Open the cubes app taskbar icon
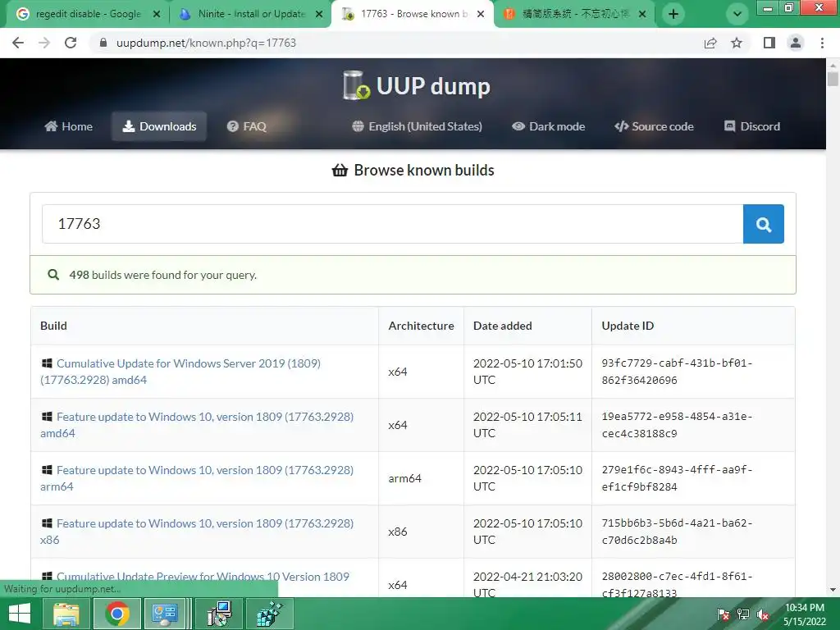840x630 pixels. tap(269, 614)
